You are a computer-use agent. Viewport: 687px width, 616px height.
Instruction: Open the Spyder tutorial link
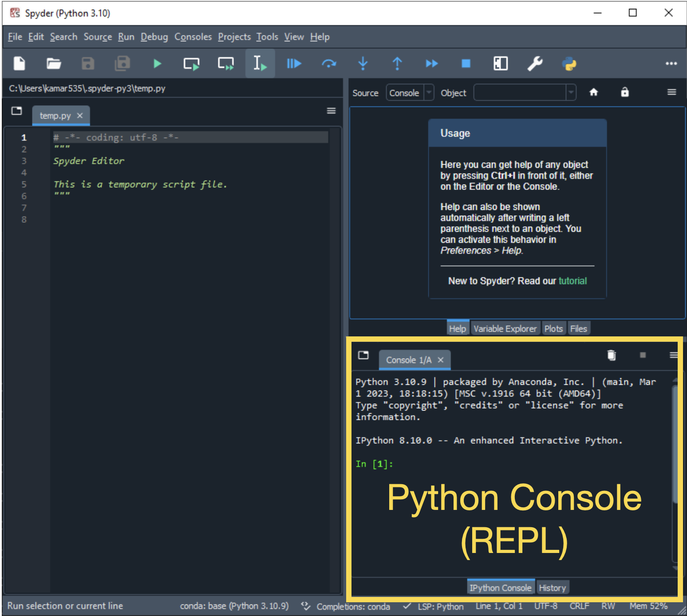pos(572,281)
